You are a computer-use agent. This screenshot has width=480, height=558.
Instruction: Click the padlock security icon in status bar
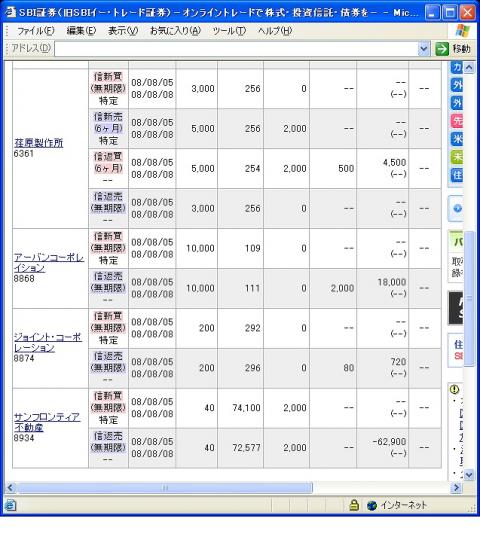354,505
